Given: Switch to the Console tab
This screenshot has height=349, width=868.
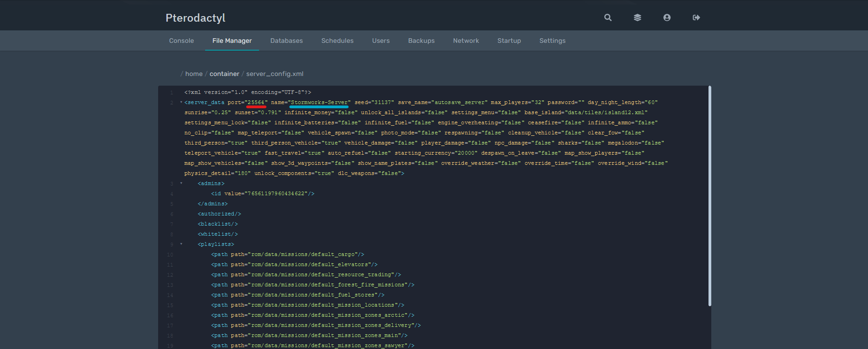Looking at the screenshot, I should pyautogui.click(x=182, y=41).
